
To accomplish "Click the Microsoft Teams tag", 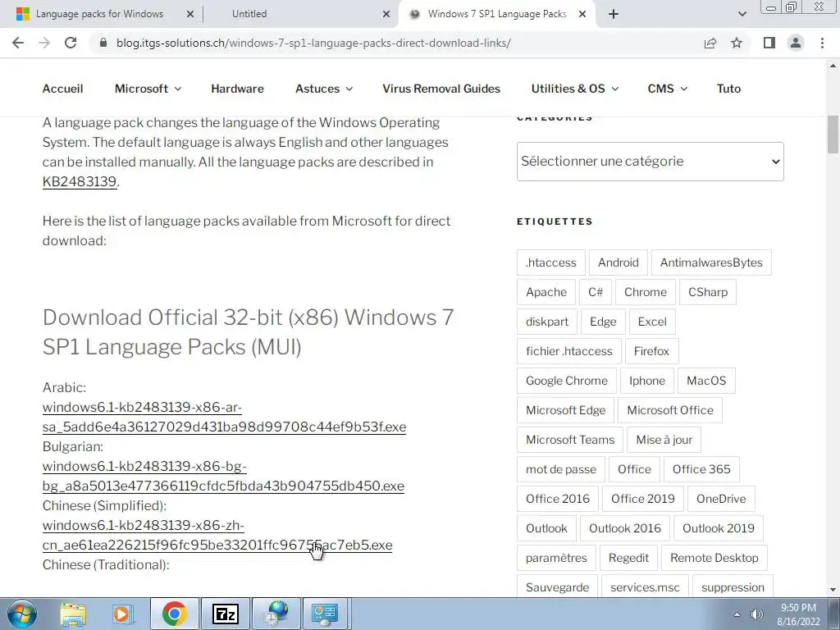I will 570,440.
